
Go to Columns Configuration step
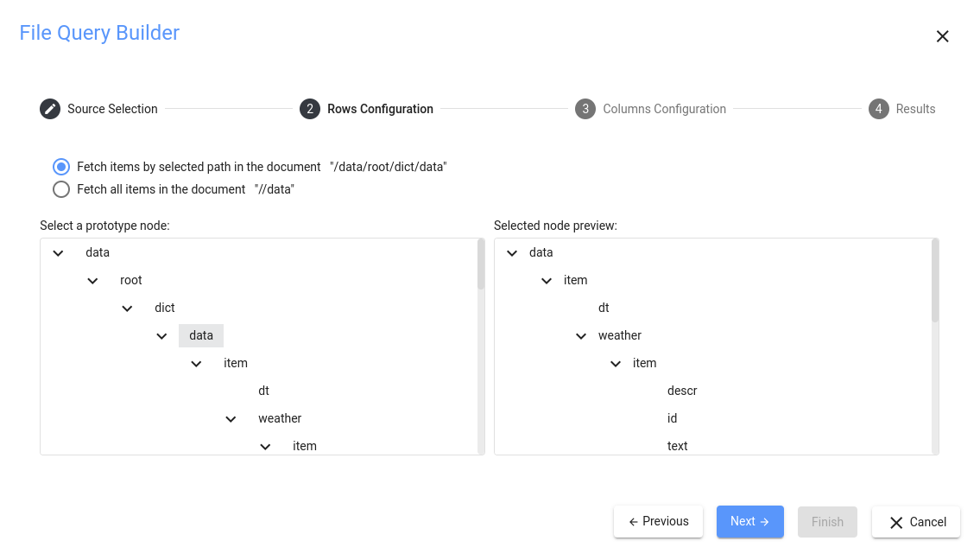tap(664, 109)
